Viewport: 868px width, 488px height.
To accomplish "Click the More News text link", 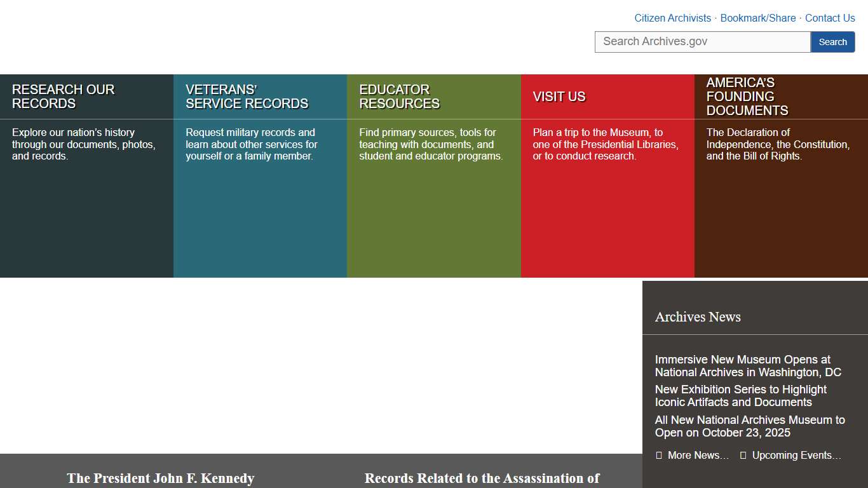I will pos(698,454).
